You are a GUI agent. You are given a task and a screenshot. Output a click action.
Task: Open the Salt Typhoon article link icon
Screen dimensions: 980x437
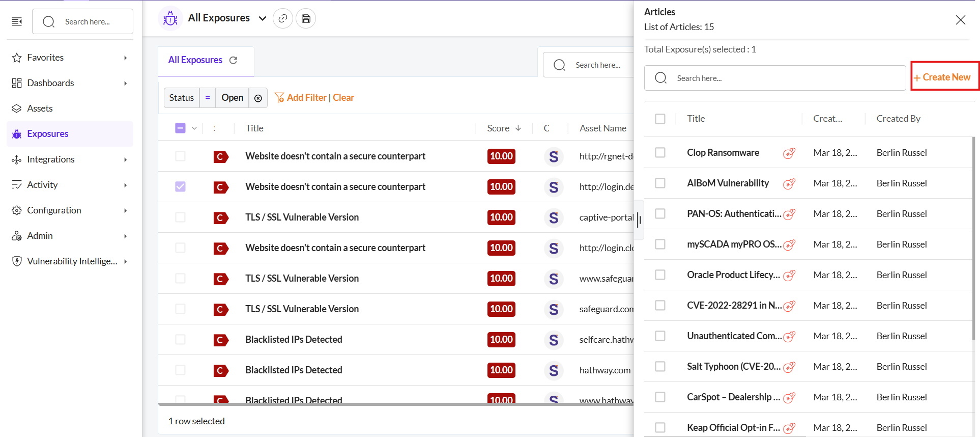789,367
